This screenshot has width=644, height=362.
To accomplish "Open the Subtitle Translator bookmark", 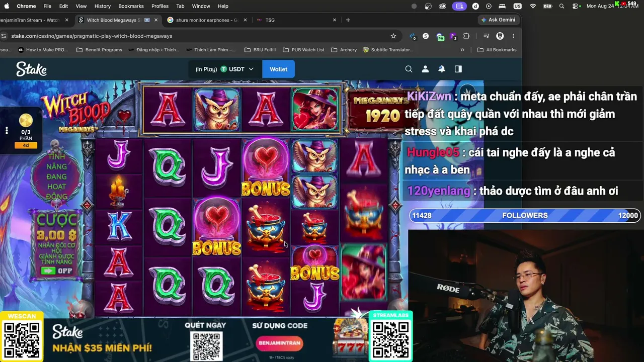I will 388,50.
